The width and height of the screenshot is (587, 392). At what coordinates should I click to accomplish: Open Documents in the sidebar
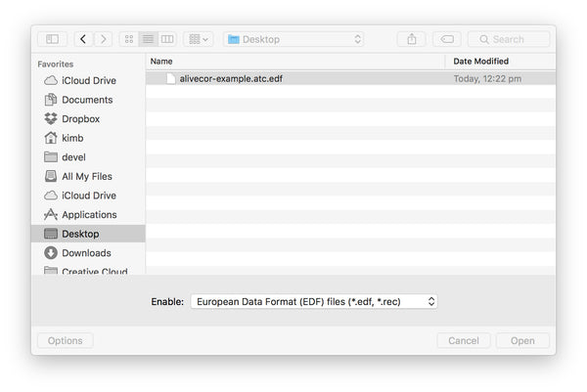click(88, 100)
